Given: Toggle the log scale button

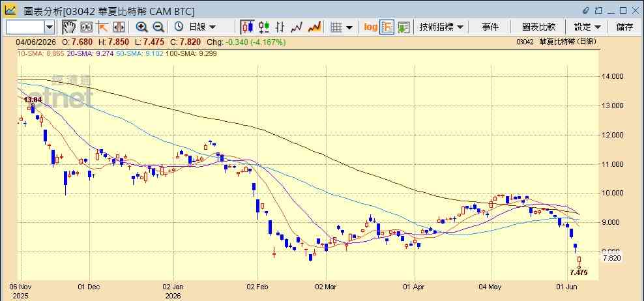Looking at the screenshot, I should (x=370, y=27).
